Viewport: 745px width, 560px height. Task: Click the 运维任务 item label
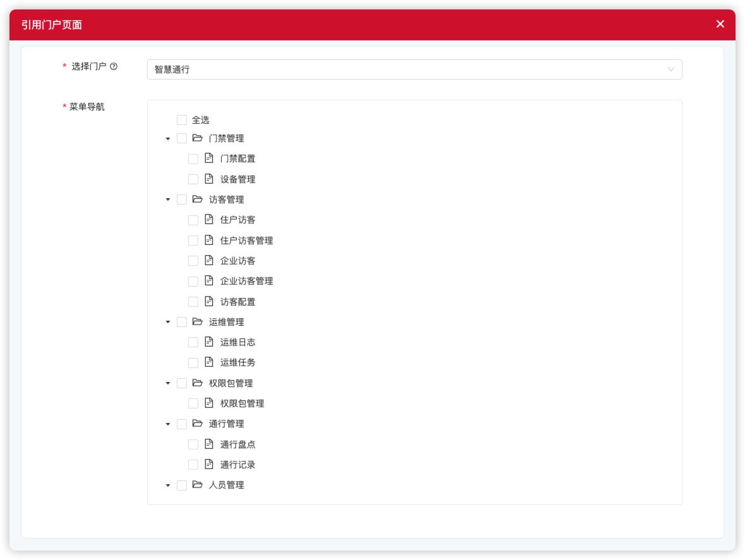(x=237, y=362)
